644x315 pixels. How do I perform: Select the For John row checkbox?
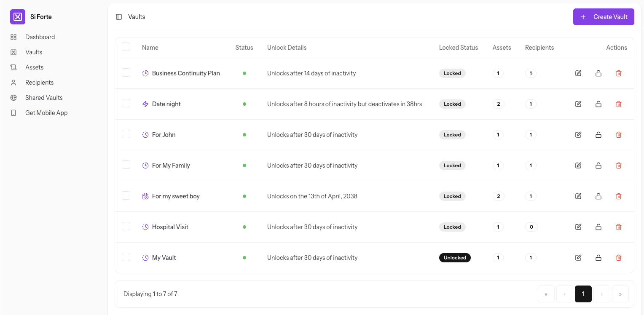126,134
